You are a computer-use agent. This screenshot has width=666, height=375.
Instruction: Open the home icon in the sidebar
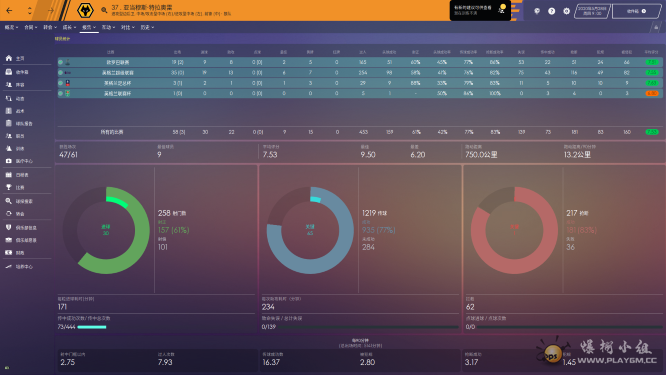pyautogui.click(x=8, y=58)
